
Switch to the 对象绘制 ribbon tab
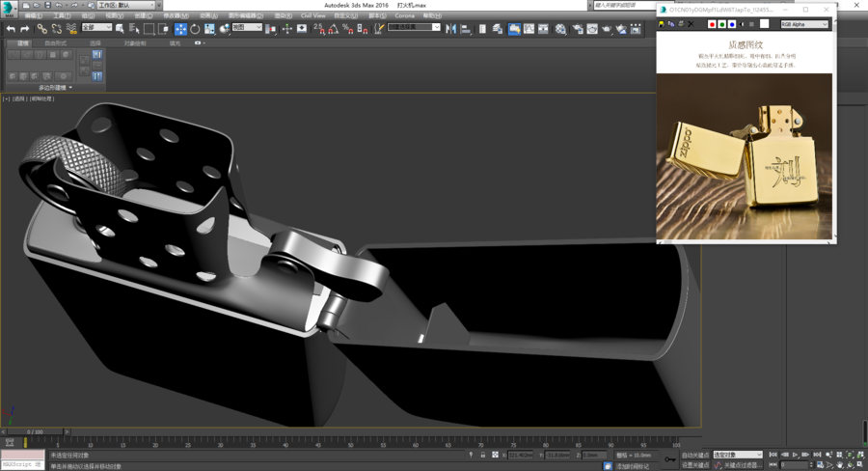[134, 42]
